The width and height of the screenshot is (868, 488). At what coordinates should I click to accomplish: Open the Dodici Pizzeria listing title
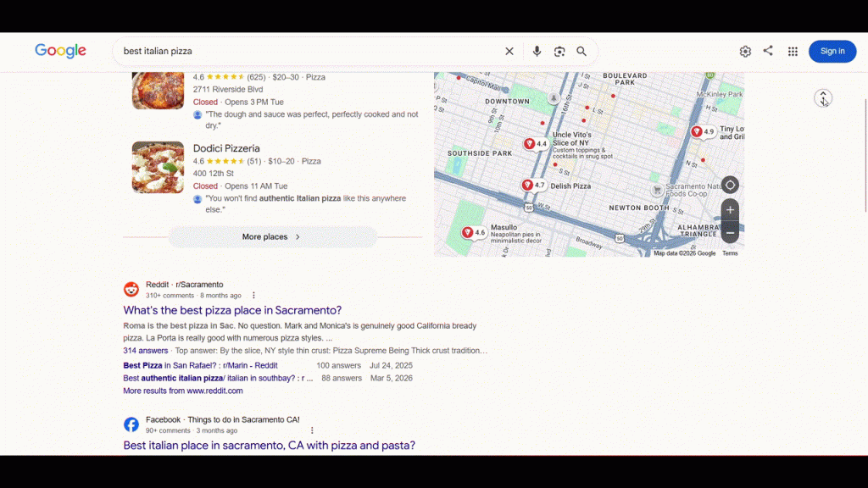(x=226, y=148)
